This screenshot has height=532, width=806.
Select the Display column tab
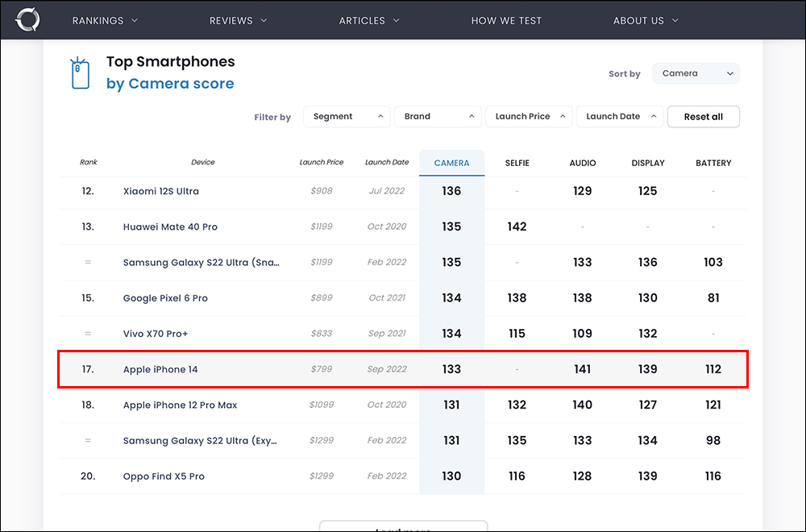(x=648, y=163)
